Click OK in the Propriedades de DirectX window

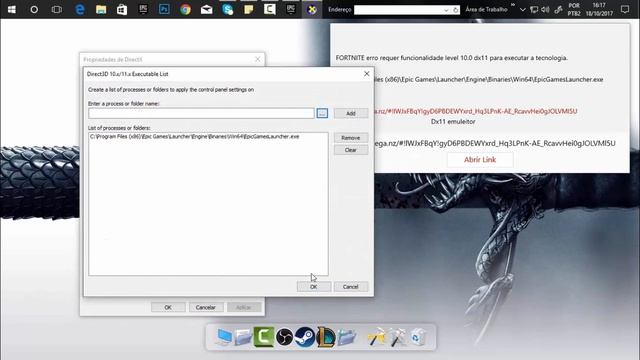coord(168,307)
